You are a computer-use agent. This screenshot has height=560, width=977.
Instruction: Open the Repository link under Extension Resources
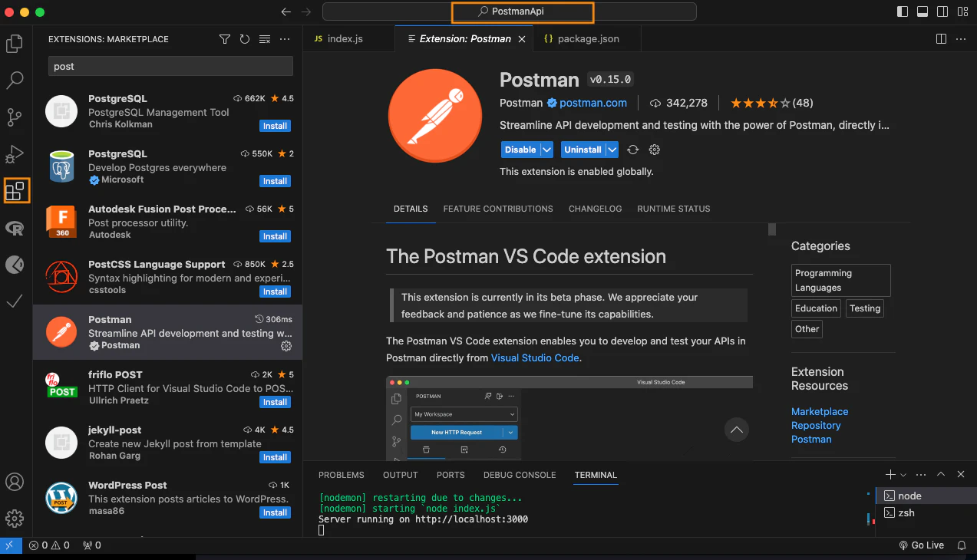[816, 425]
